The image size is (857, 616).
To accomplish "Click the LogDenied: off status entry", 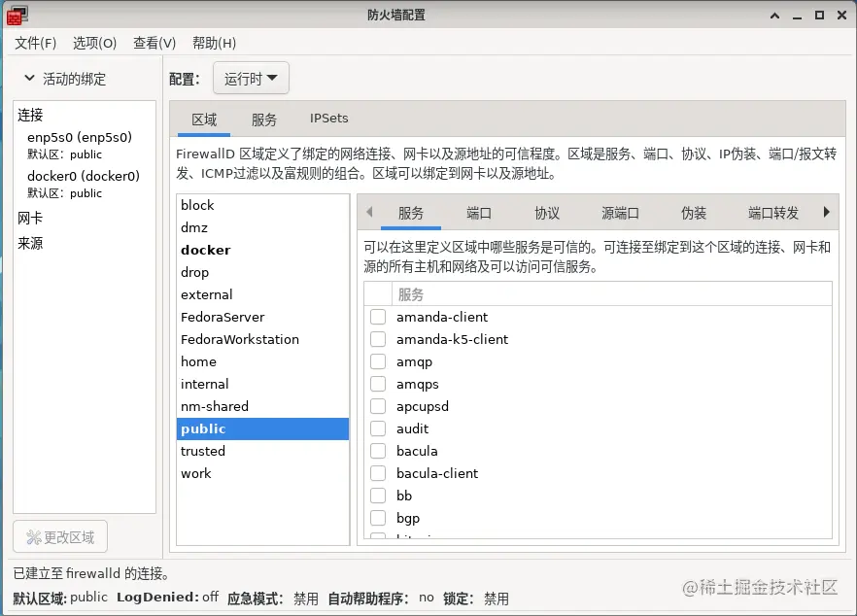I will click(x=167, y=598).
